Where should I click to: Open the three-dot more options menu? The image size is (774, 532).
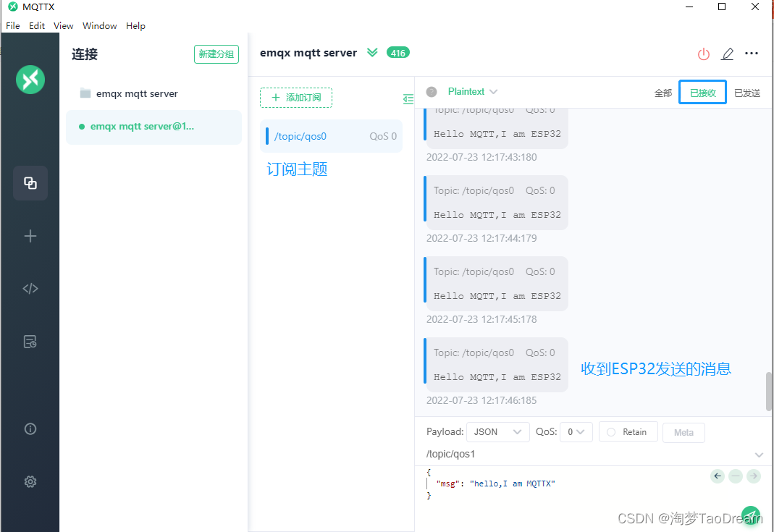[752, 54]
